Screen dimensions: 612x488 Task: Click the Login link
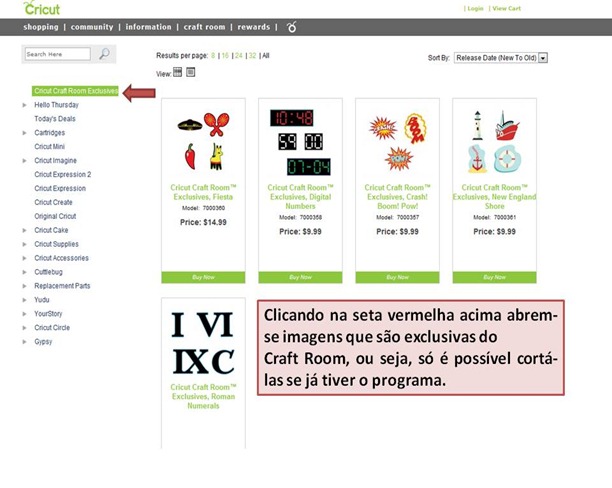click(x=475, y=8)
